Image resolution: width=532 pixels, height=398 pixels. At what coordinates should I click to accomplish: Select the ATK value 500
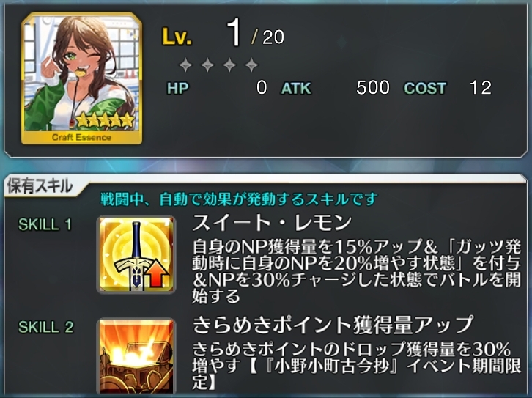pyautogui.click(x=372, y=87)
